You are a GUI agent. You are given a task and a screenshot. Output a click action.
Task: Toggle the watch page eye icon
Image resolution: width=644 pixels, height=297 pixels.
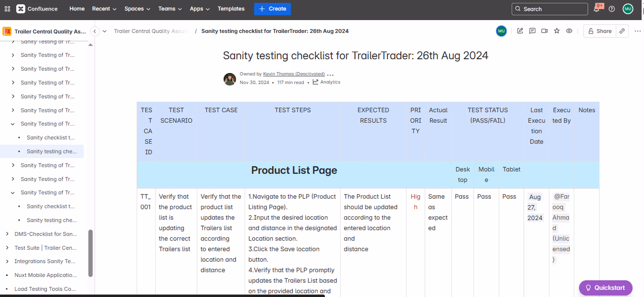click(x=569, y=31)
